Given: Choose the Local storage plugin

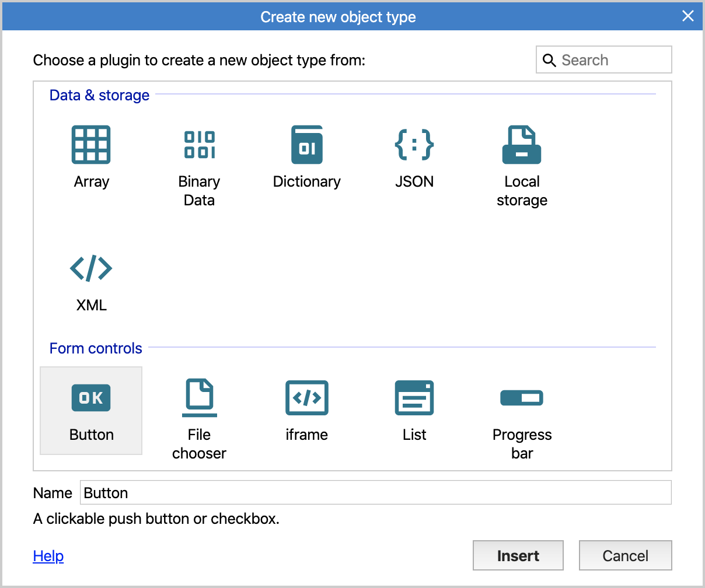Looking at the screenshot, I should pyautogui.click(x=522, y=145).
